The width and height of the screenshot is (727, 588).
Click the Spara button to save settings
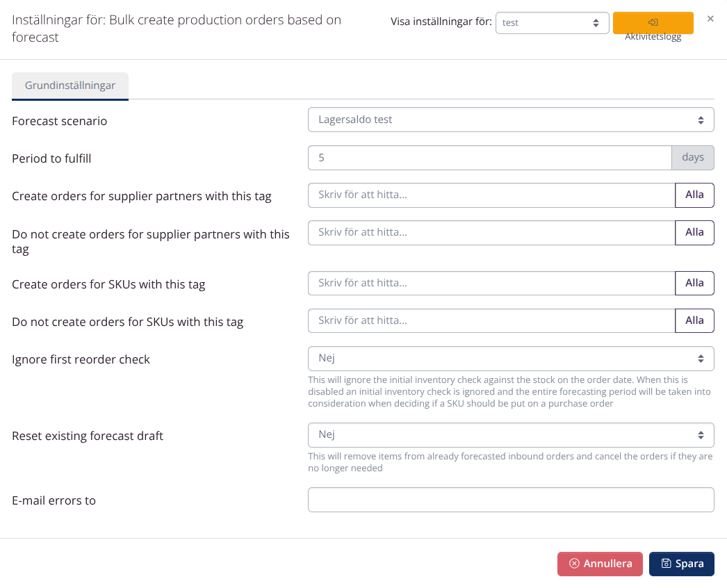coord(682,564)
